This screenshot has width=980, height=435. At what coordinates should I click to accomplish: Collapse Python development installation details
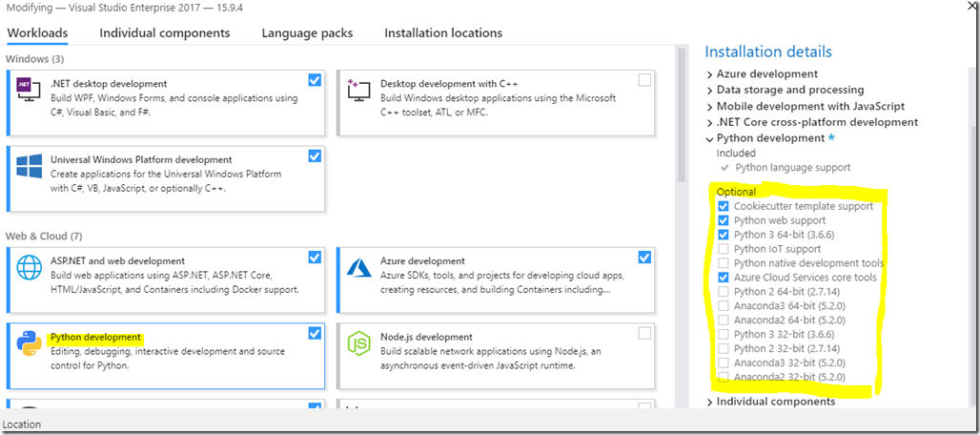point(710,138)
